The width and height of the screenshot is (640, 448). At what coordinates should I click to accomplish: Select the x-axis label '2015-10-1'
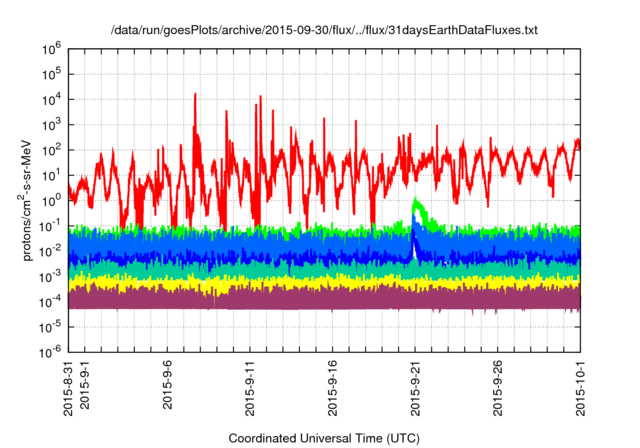pyautogui.click(x=580, y=388)
